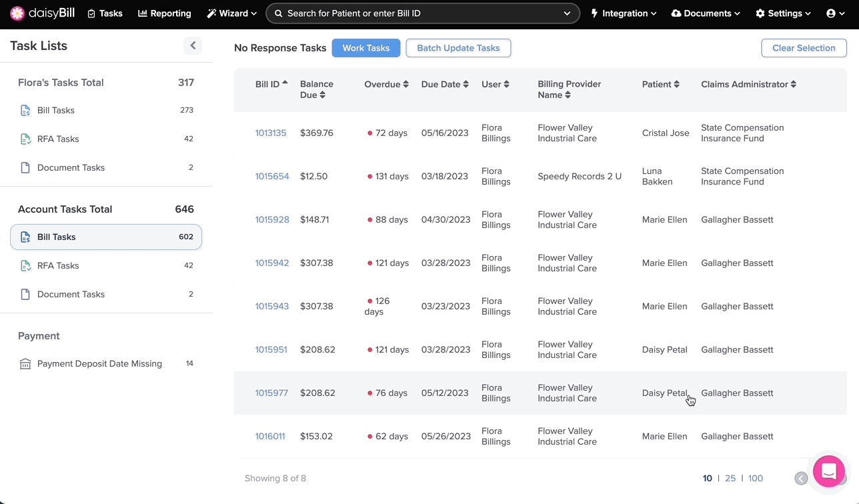Click the 03/23/2023 due date
Viewport: 859px width, 504px height.
tap(446, 307)
